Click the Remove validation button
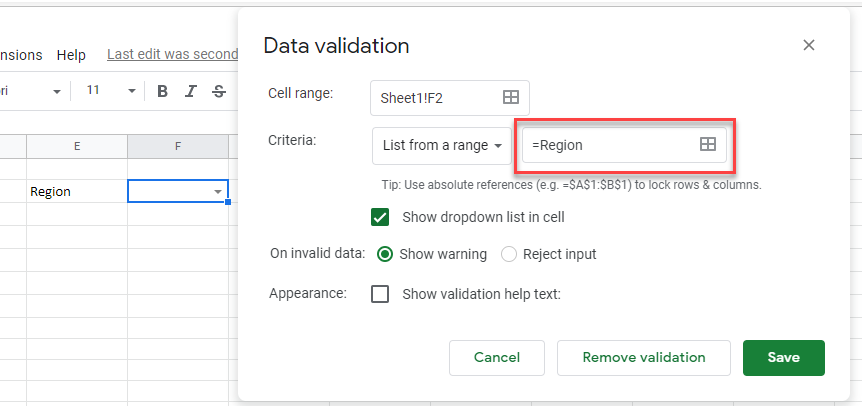The height and width of the screenshot is (406, 862). click(x=643, y=357)
